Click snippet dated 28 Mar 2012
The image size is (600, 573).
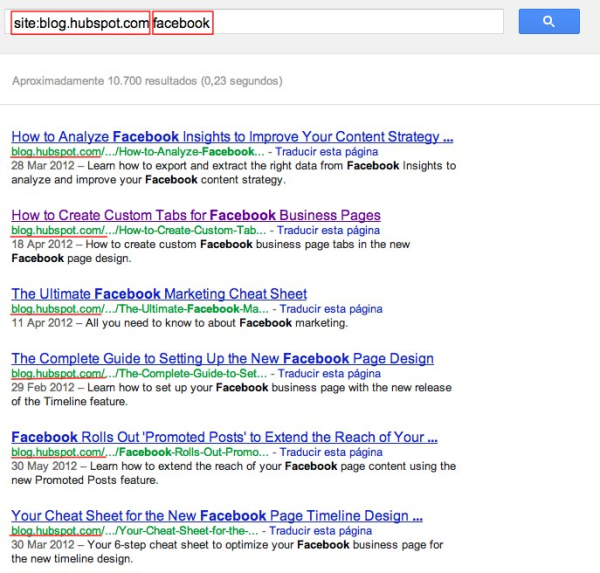[234, 173]
